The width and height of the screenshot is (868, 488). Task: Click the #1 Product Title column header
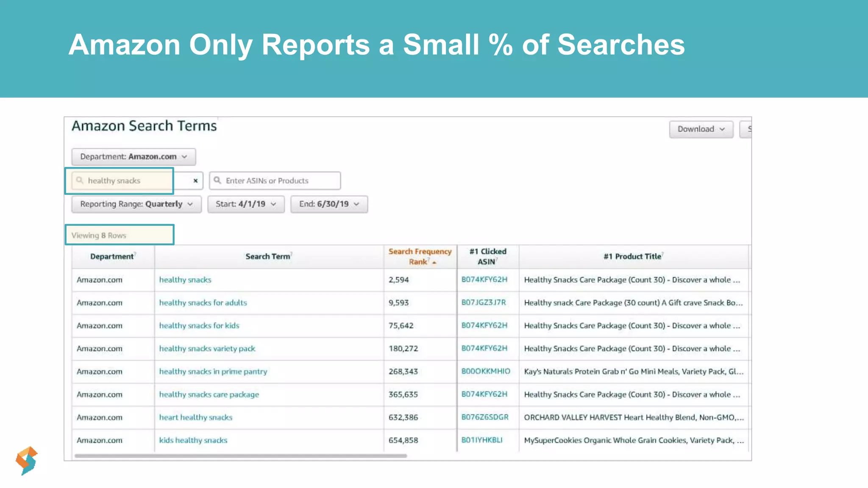633,257
